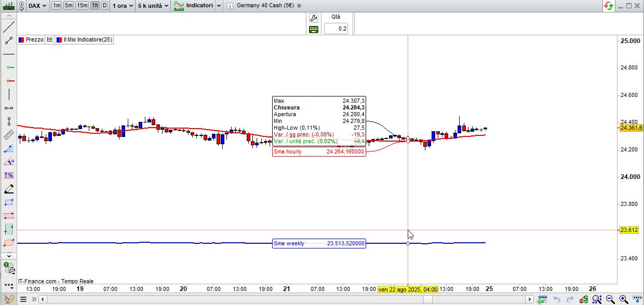644x305 pixels.
Task: Toggle the green keyboard trading icon
Action: pos(313,30)
